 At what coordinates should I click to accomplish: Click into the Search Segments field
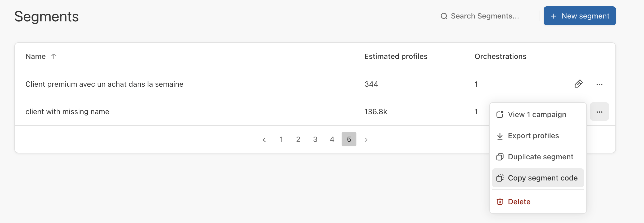tap(485, 16)
